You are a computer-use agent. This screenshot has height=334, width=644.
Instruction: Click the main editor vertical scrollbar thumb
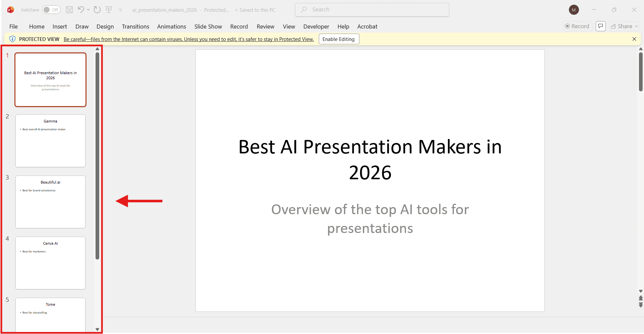[x=641, y=71]
